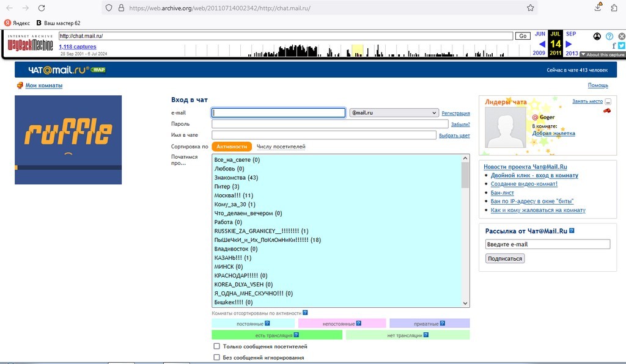Open help icon next to приватные
Screen dimensions: 626x364
[443, 323]
